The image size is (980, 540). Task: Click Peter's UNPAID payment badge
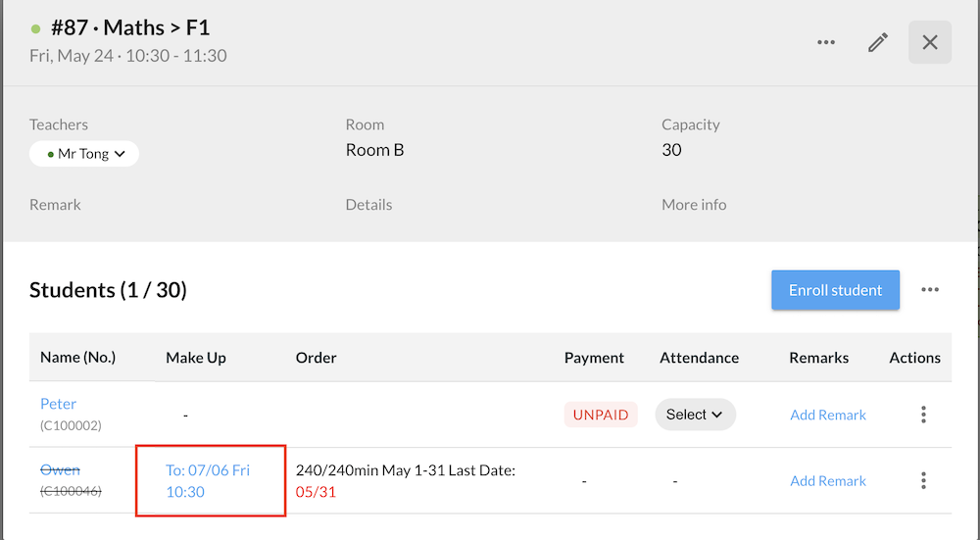coord(601,415)
